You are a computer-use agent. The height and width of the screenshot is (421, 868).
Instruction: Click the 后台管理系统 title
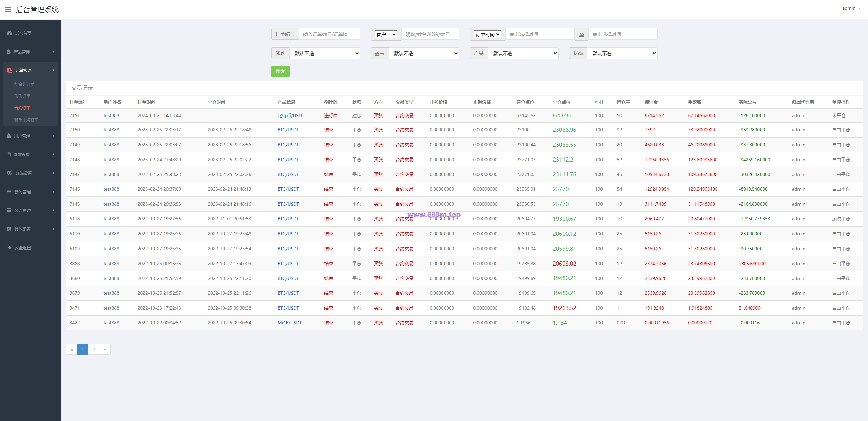point(37,9)
